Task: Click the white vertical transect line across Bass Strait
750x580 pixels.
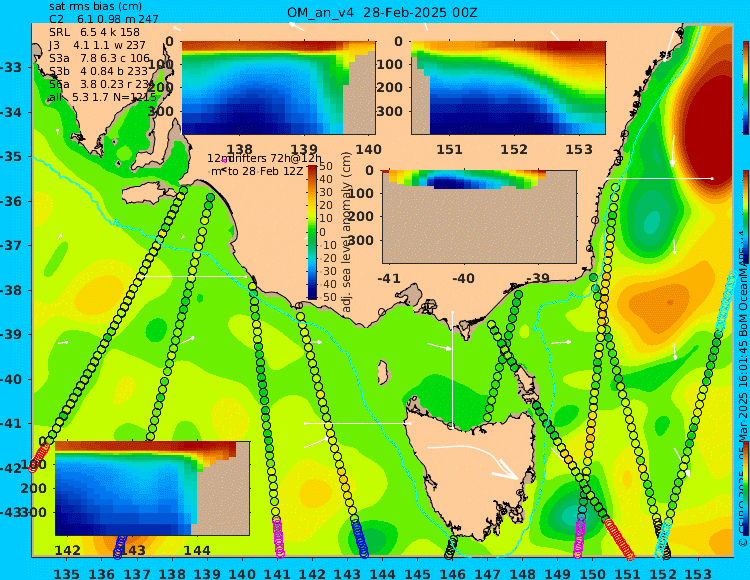Action: pos(452,369)
